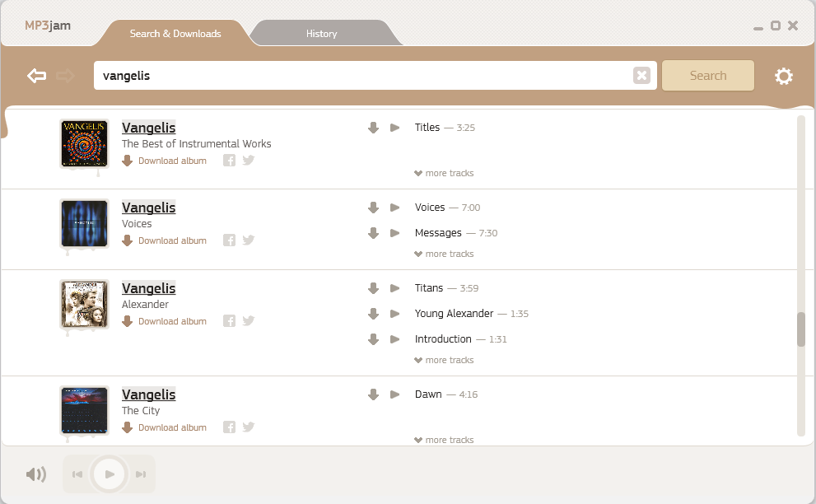
Task: Open Vangelis artist link above Instrumental Works
Action: (x=149, y=128)
